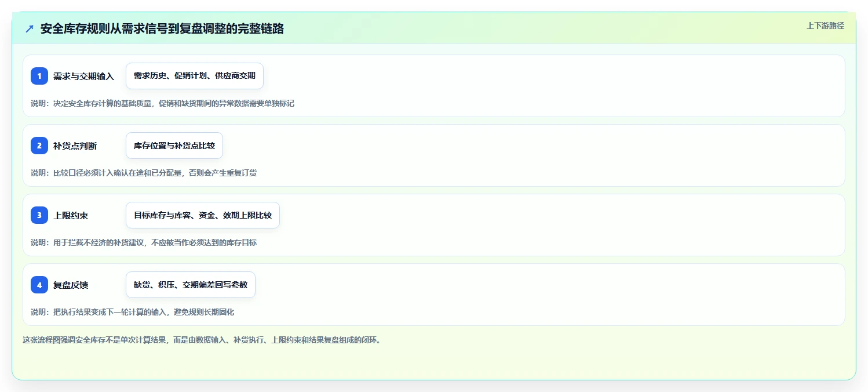Select the step 2 number badge
The width and height of the screenshot is (868, 392).
click(39, 146)
